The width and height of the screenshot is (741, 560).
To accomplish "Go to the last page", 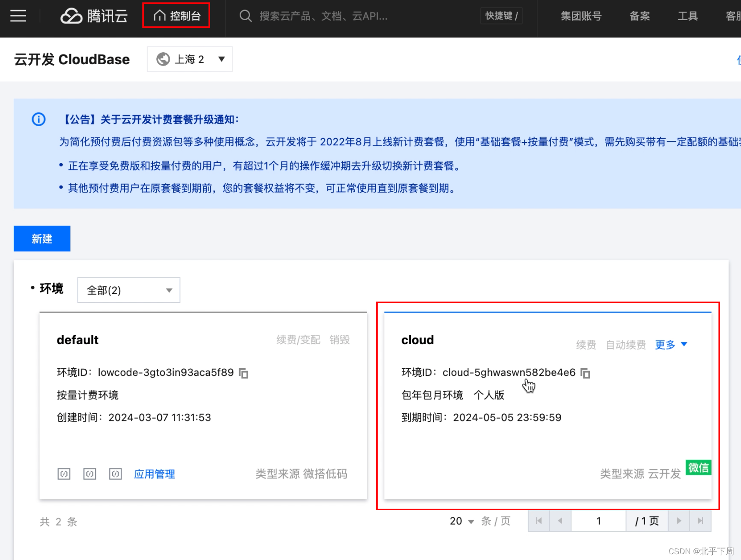I will (x=700, y=521).
